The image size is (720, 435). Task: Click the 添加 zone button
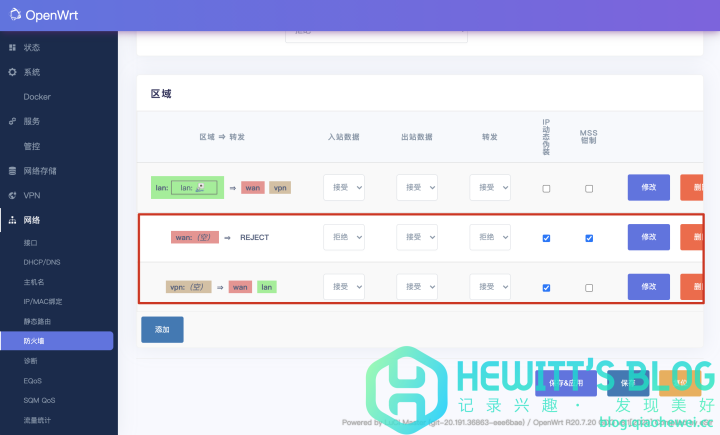(162, 329)
